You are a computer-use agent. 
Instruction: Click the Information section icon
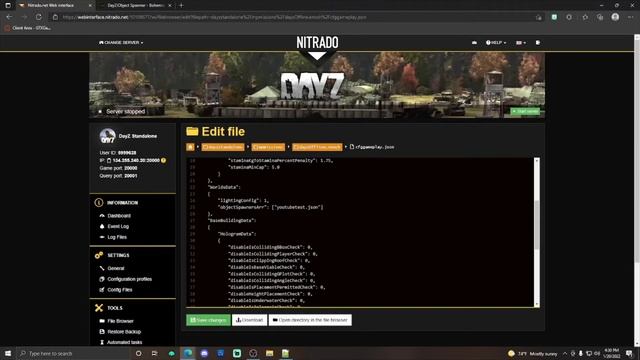(98, 202)
